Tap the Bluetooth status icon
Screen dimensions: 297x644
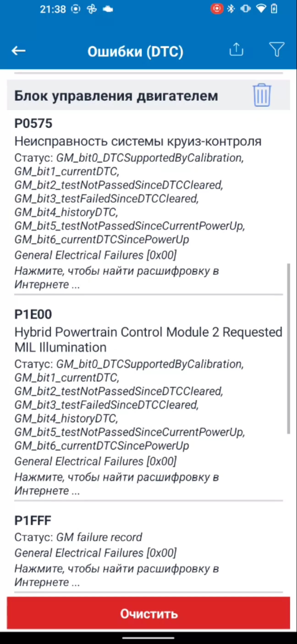231,9
